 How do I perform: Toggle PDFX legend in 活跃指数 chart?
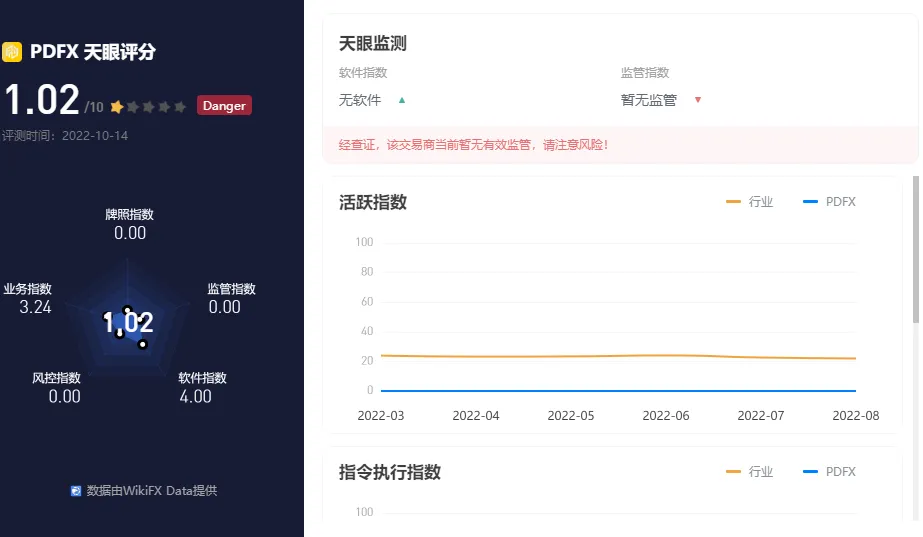click(x=829, y=202)
